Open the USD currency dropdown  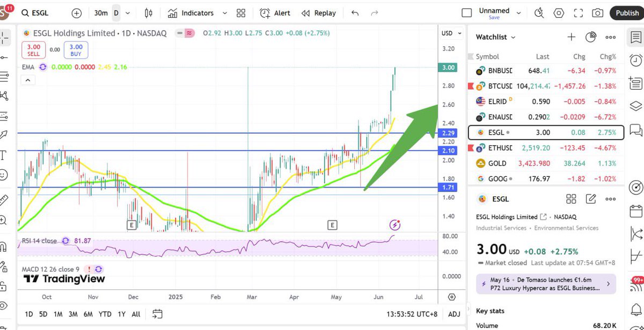451,33
